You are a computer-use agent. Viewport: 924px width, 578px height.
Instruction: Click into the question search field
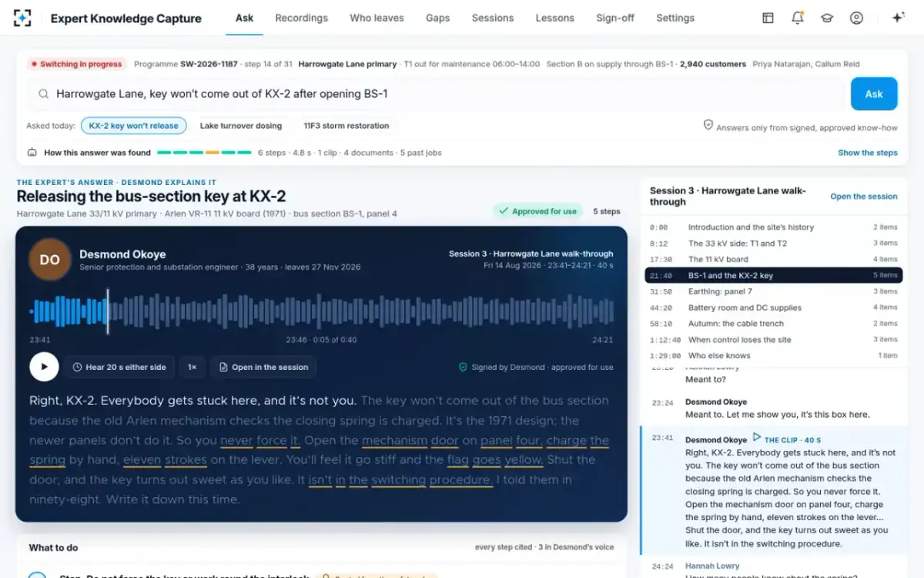tap(437, 94)
